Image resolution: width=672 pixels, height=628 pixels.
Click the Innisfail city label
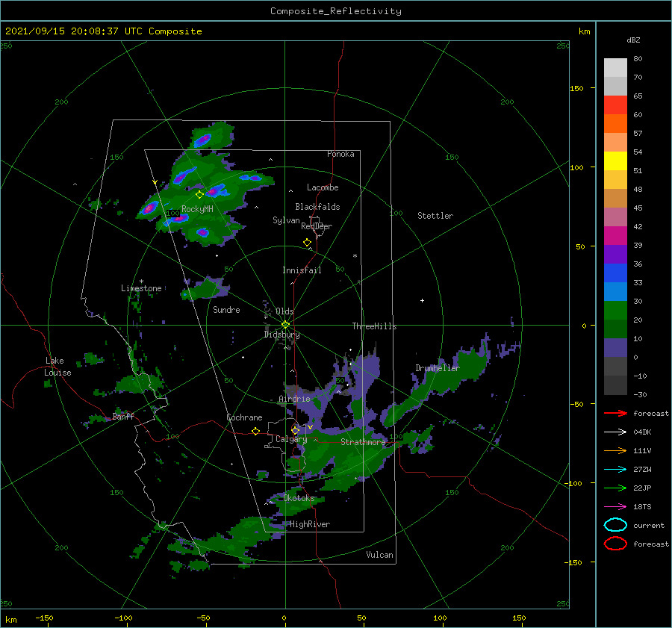(302, 270)
